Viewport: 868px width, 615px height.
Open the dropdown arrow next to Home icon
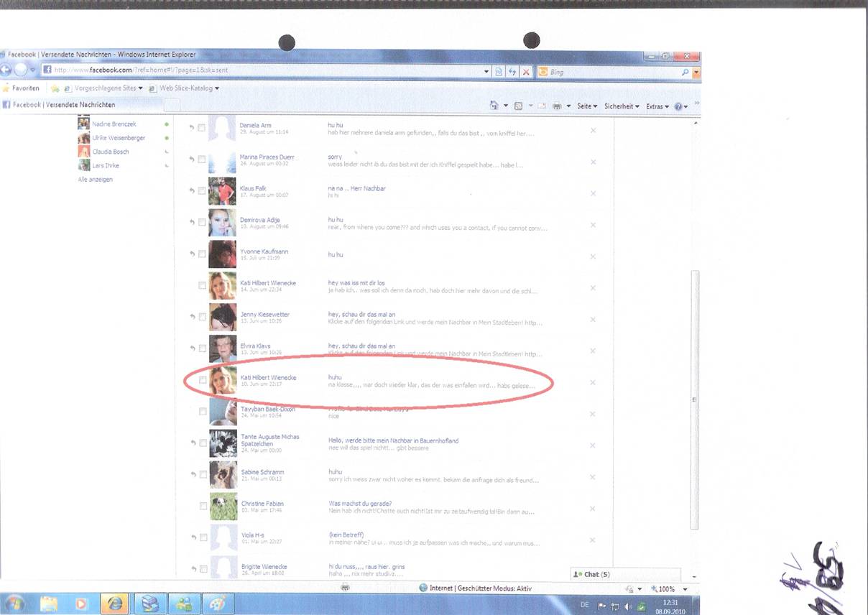[x=505, y=106]
